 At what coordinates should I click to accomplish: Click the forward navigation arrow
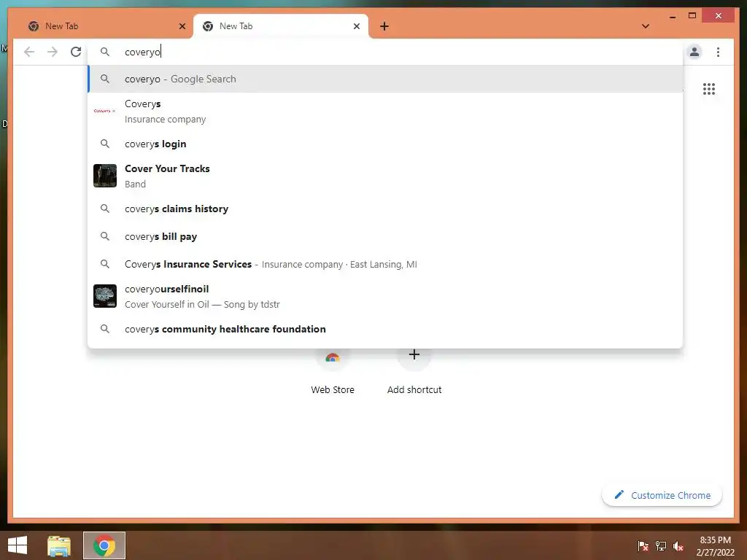53,52
